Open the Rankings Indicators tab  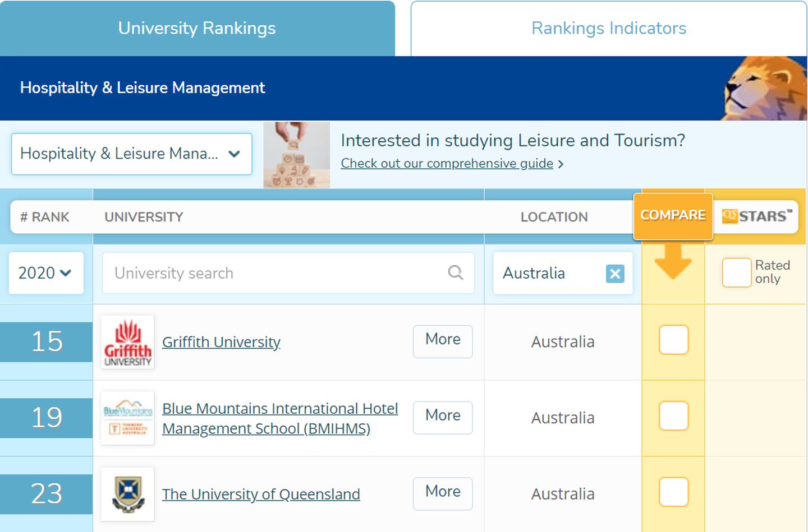click(x=609, y=28)
